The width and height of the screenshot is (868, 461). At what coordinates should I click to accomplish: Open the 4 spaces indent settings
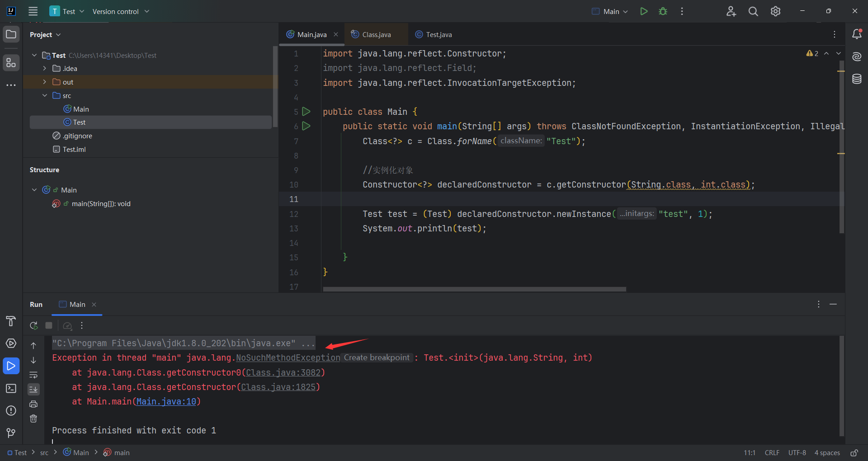(827, 453)
